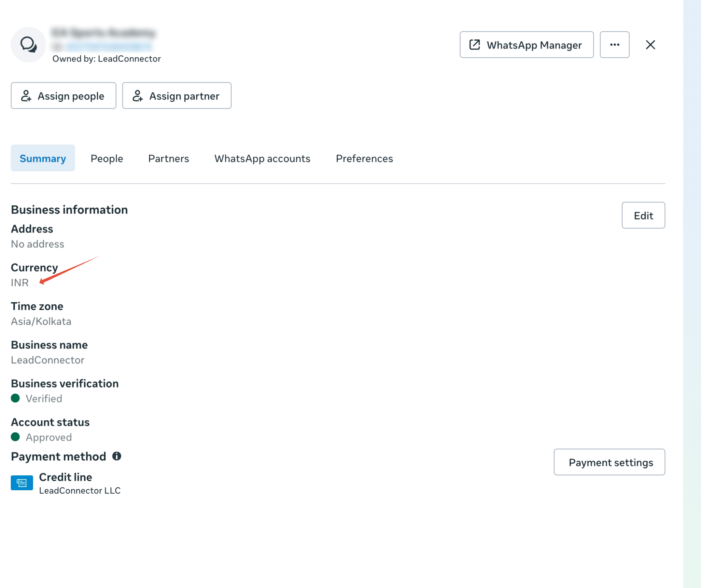Click the Verified status text
The width and height of the screenshot is (701, 588).
[44, 399]
